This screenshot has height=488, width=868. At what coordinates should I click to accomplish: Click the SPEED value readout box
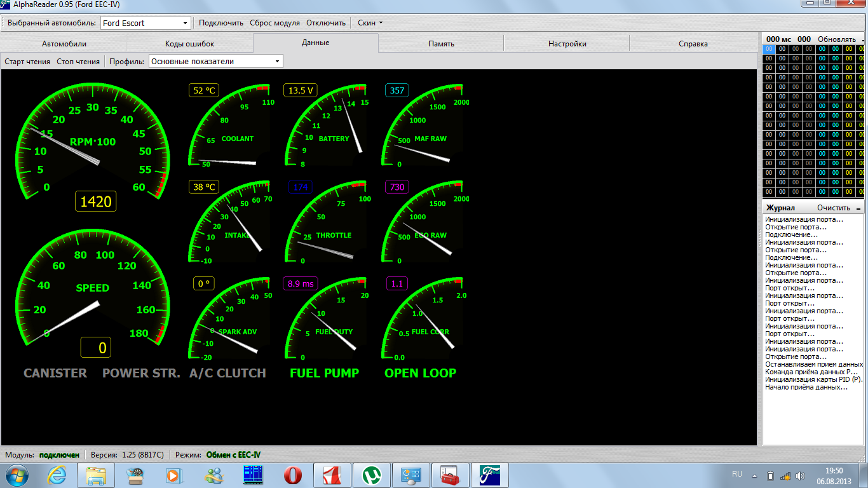pos(96,348)
